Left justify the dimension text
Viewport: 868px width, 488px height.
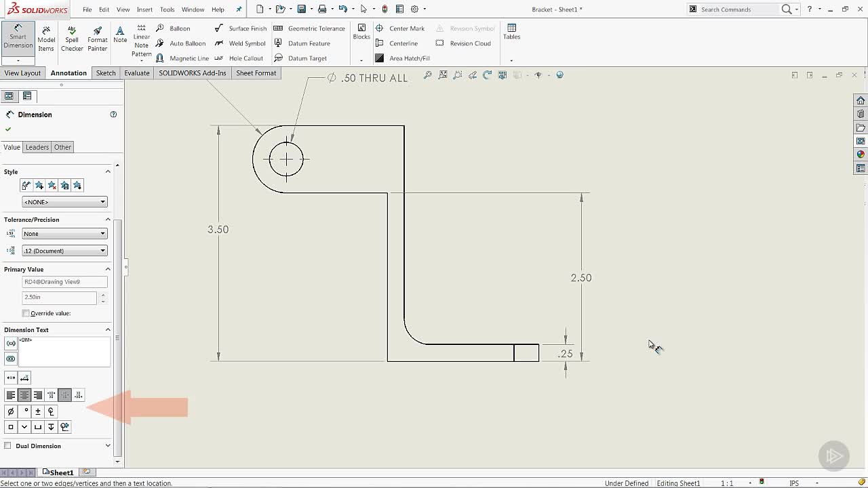[11, 395]
